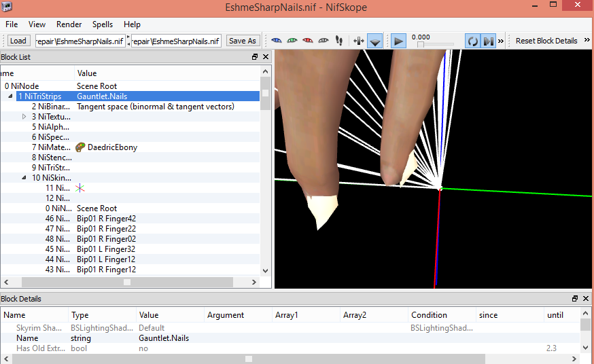
Task: Select the Skyrim Sha... row in Block Details
Action: (290, 328)
